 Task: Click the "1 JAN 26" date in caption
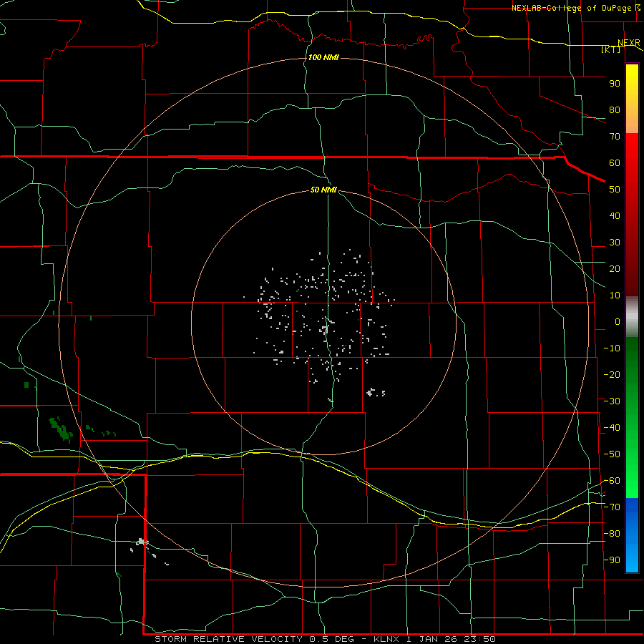point(431,639)
